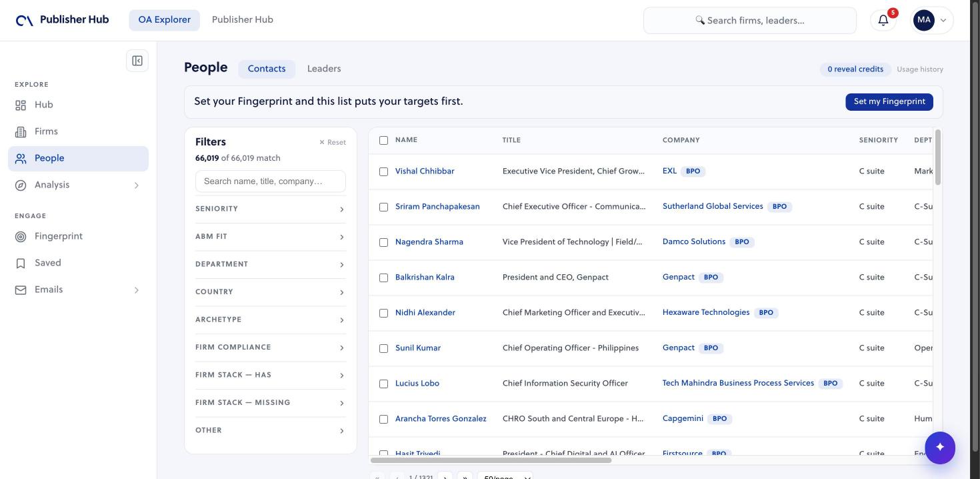
Task: Click the Analysis compass icon
Action: click(21, 185)
